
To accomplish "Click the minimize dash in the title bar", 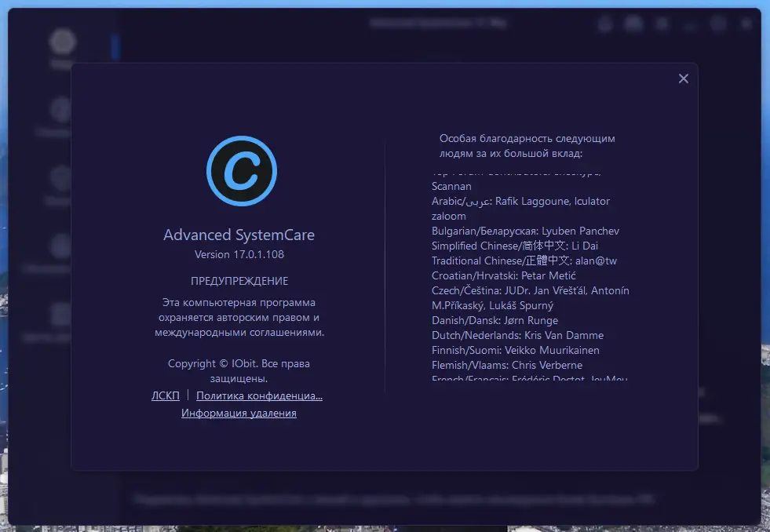I will coord(689,26).
